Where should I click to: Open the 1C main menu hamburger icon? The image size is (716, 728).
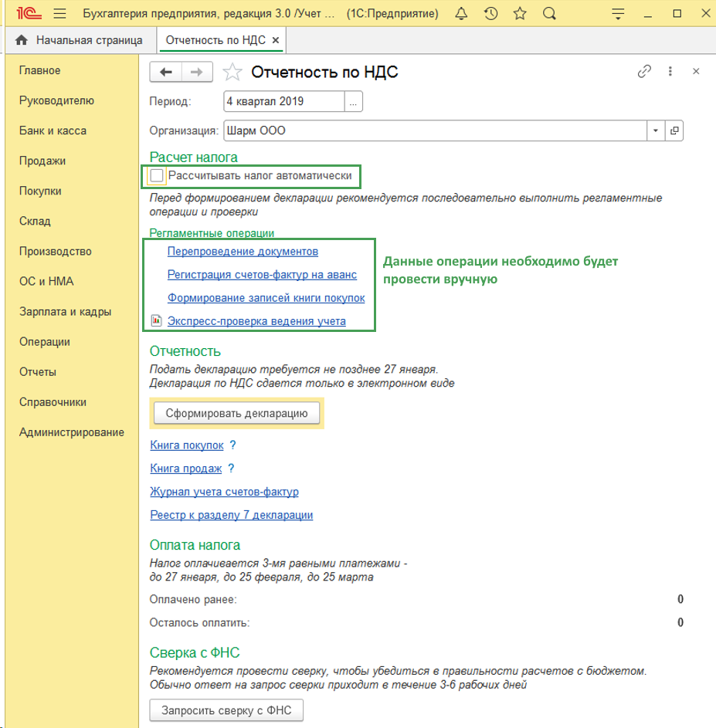pos(59,13)
